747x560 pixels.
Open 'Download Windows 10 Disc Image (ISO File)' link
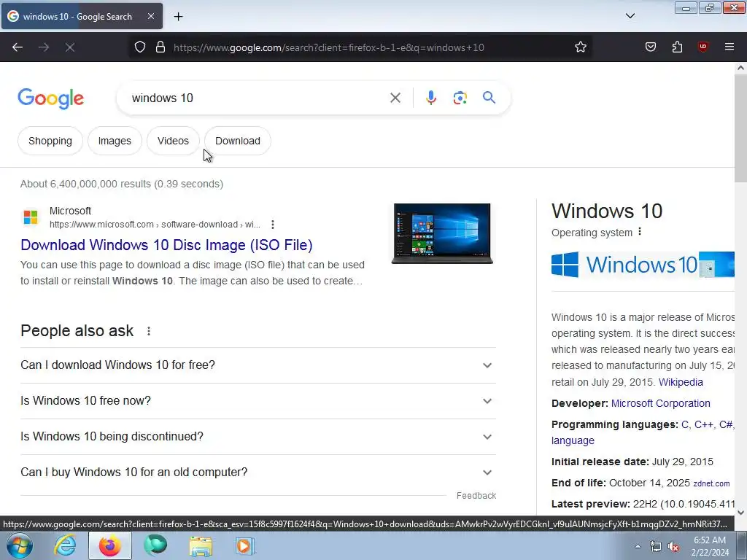click(166, 245)
